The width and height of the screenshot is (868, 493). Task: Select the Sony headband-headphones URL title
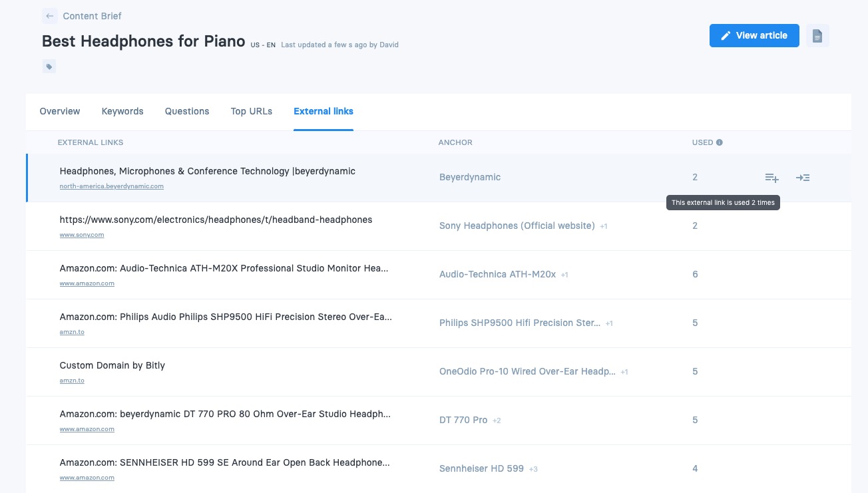[216, 220]
